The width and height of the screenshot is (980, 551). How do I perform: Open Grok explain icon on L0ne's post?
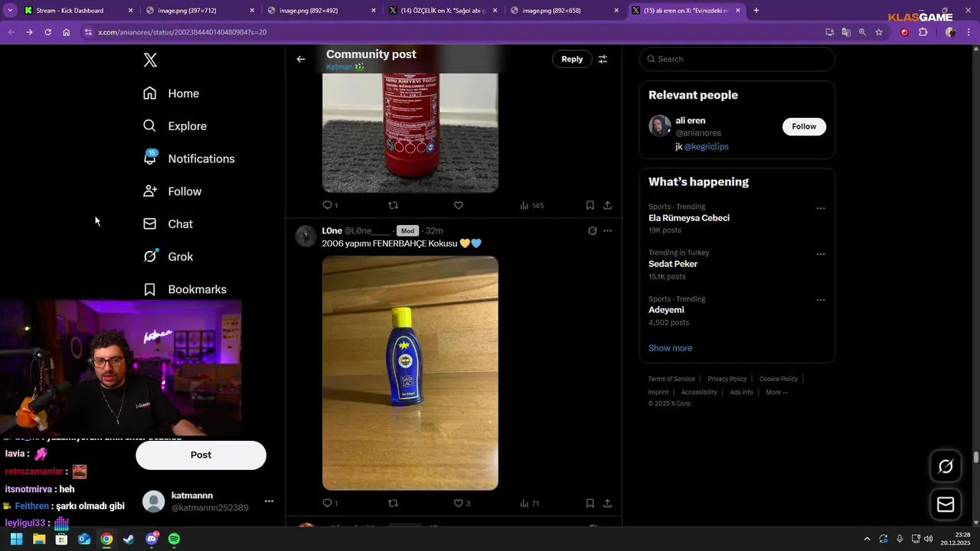pyautogui.click(x=592, y=230)
